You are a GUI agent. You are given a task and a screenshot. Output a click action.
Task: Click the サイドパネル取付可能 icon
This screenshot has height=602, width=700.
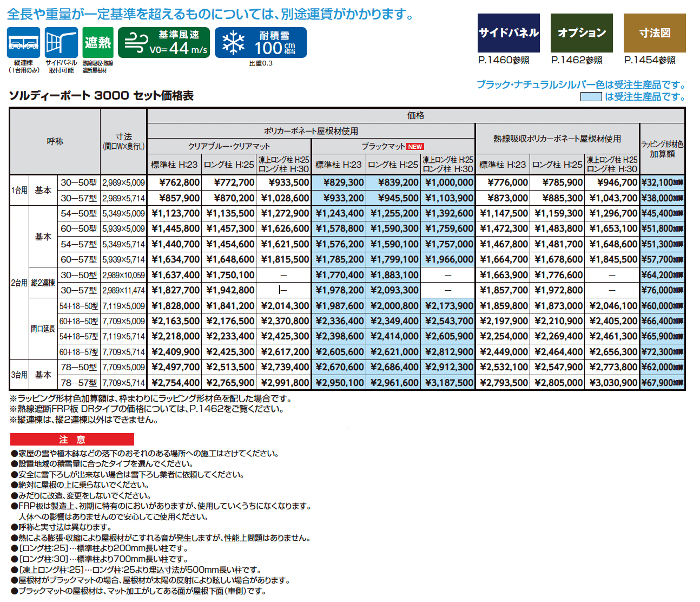(61, 42)
